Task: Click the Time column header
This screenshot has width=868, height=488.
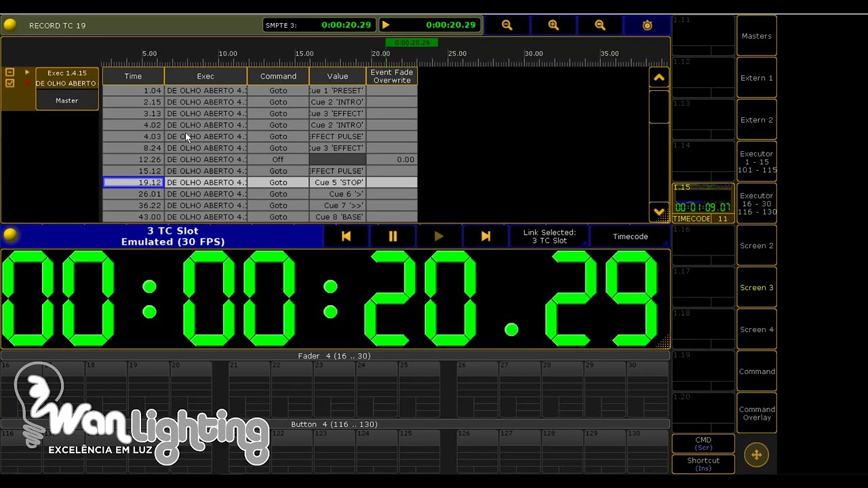Action: 133,76
